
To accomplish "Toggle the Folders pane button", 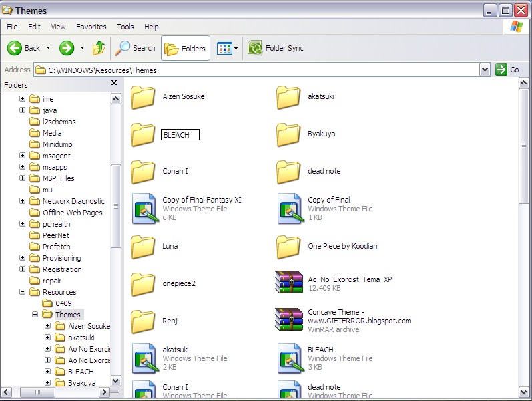I will (x=186, y=48).
